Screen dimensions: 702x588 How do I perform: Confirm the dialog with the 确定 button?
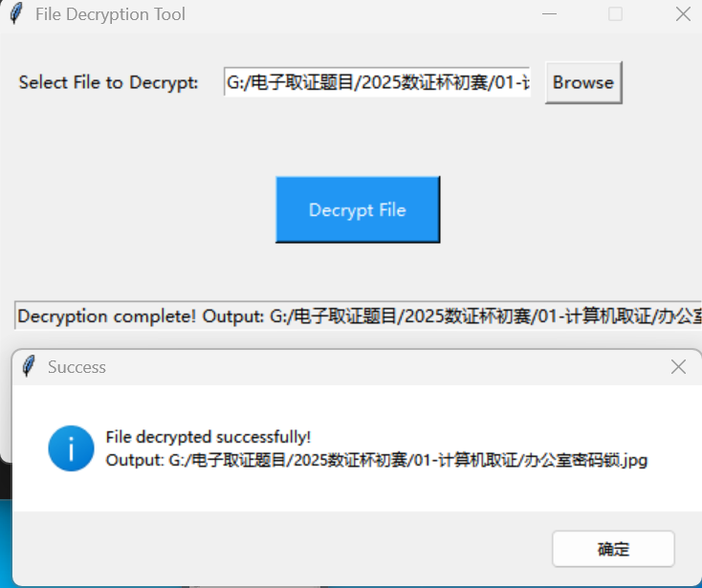[x=613, y=549]
